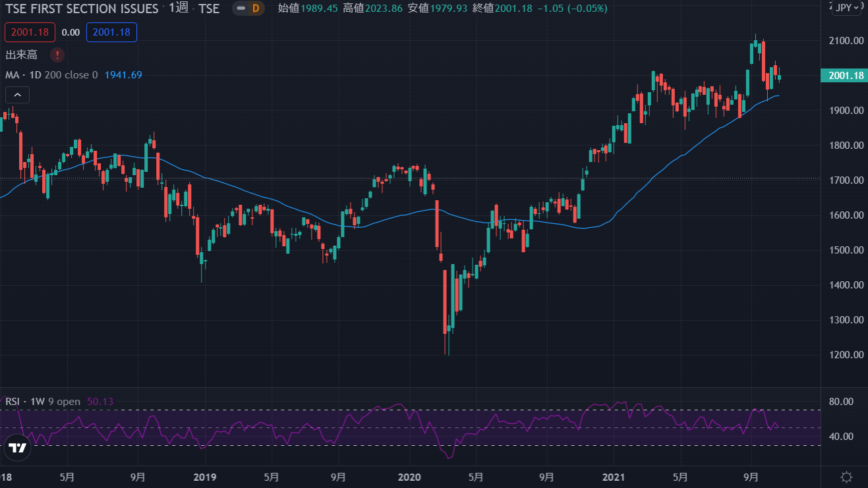The image size is (868, 488).
Task: Click the blue 2001.18 buy price button
Action: click(x=111, y=32)
